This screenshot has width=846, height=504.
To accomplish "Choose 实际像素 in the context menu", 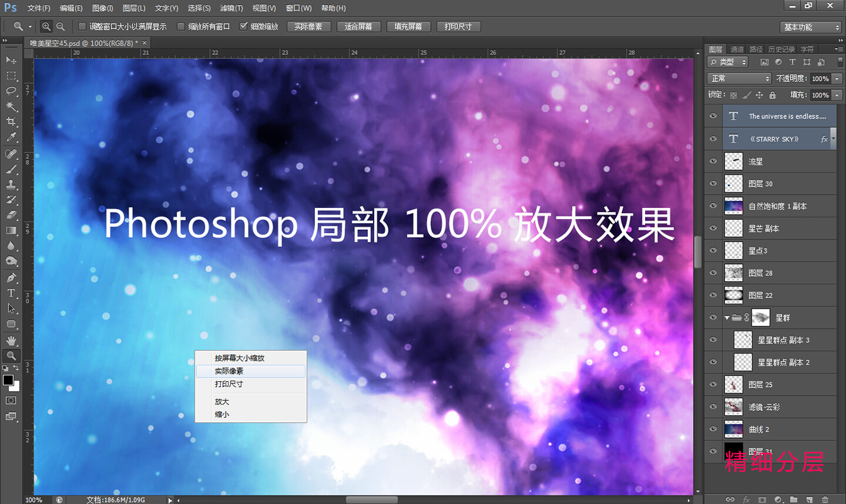I will click(251, 371).
